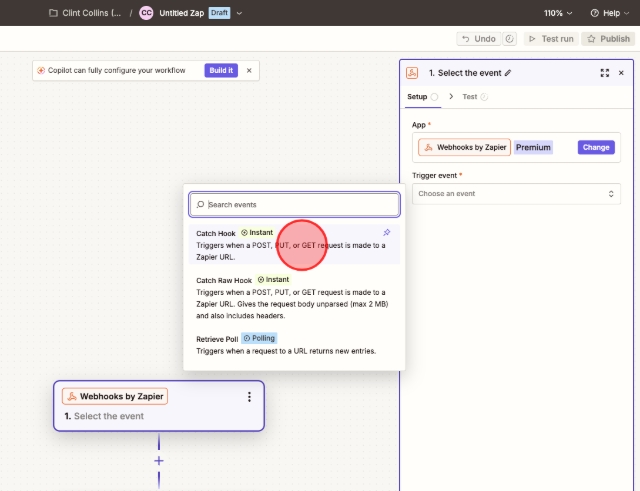The image size is (640, 491).
Task: Select the Webhooks by Zapier canvas step
Action: point(159,406)
